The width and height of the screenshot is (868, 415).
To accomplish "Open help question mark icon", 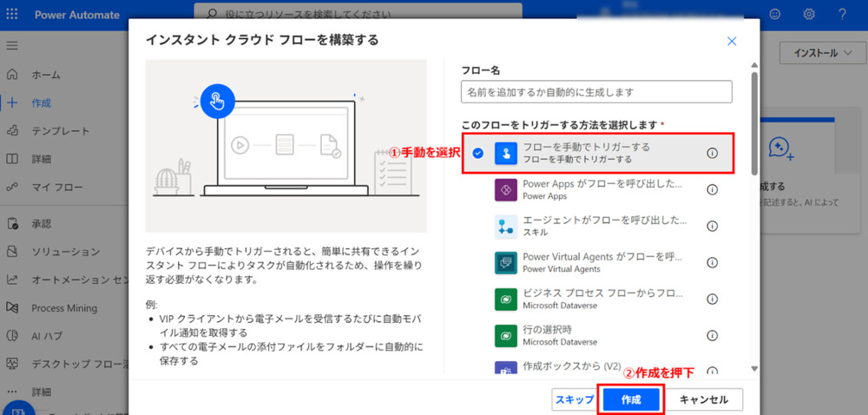I will pos(843,15).
